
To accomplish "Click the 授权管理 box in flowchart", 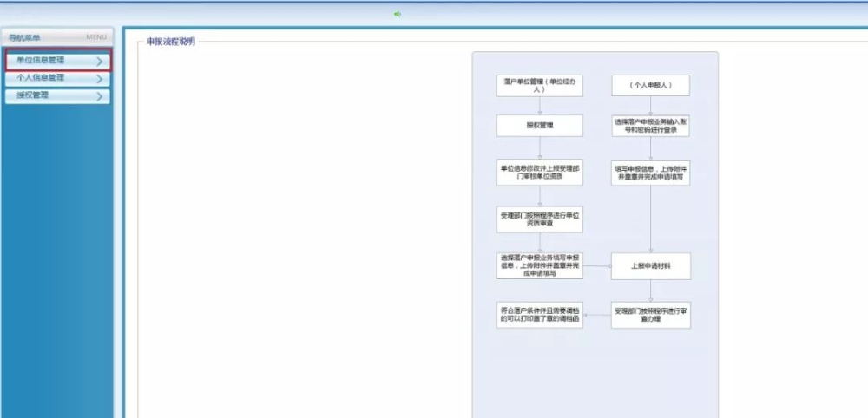I will click(x=539, y=126).
